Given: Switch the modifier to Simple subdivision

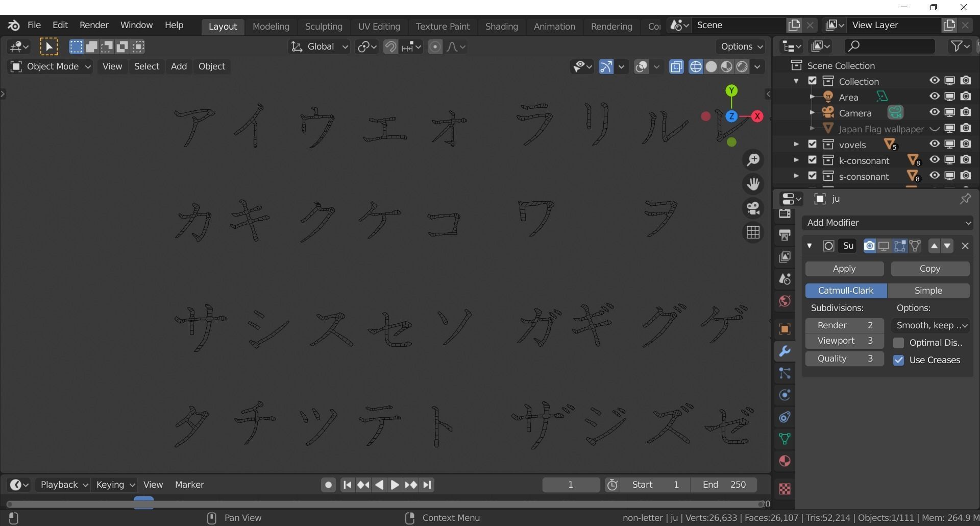Looking at the screenshot, I should pyautogui.click(x=928, y=290).
